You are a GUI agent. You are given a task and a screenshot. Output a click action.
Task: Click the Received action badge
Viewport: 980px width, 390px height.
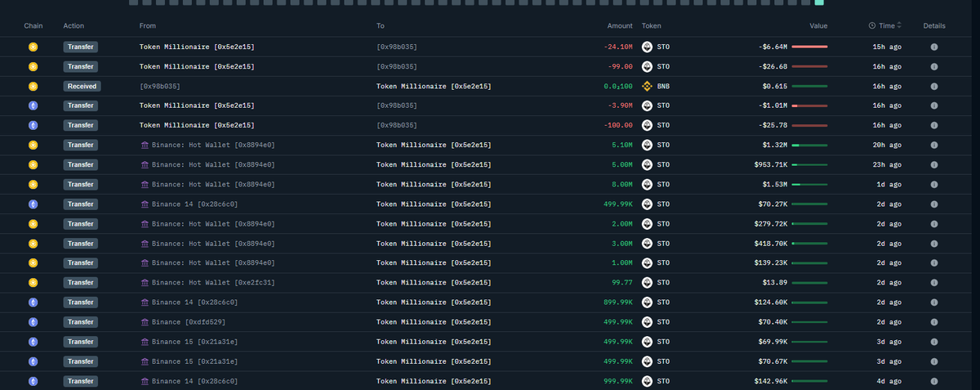click(82, 86)
